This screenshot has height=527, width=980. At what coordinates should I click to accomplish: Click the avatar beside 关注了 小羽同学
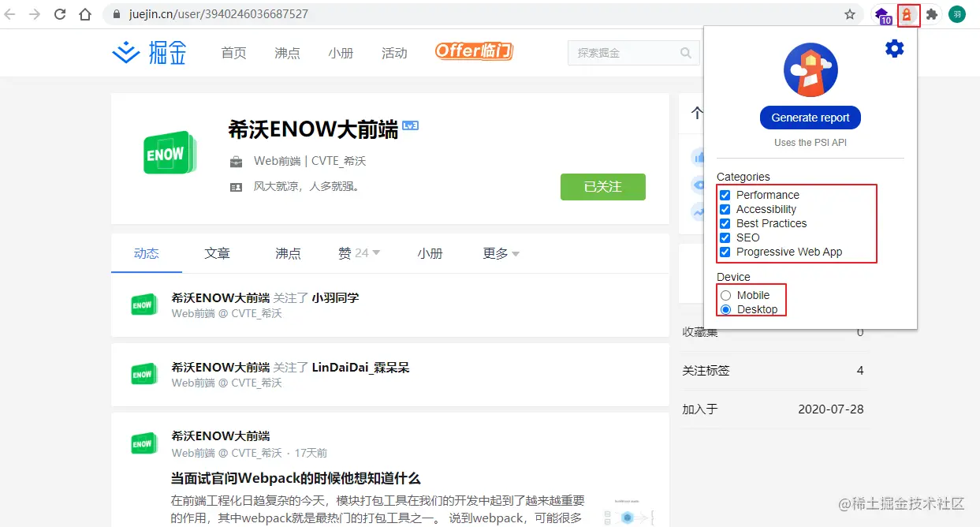(x=144, y=305)
